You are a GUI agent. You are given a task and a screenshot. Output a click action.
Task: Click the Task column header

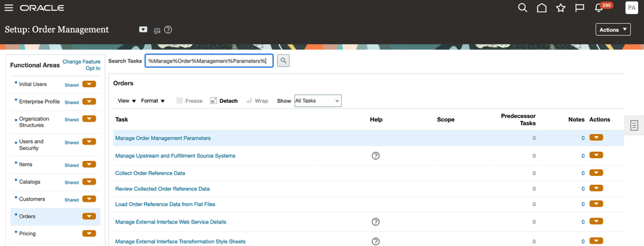point(122,119)
